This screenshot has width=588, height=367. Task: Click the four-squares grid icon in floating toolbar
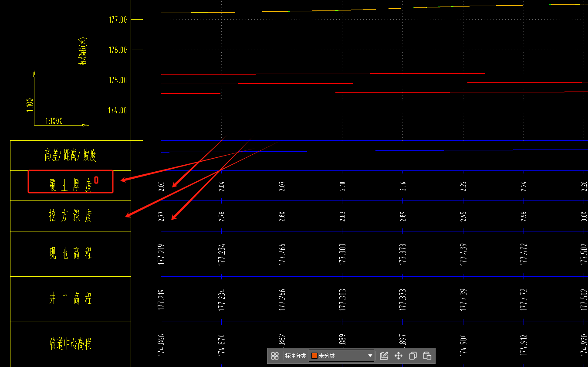click(275, 356)
